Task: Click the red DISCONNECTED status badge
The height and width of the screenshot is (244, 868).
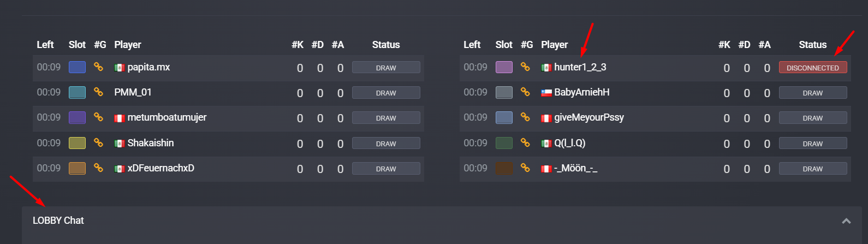Action: 813,68
